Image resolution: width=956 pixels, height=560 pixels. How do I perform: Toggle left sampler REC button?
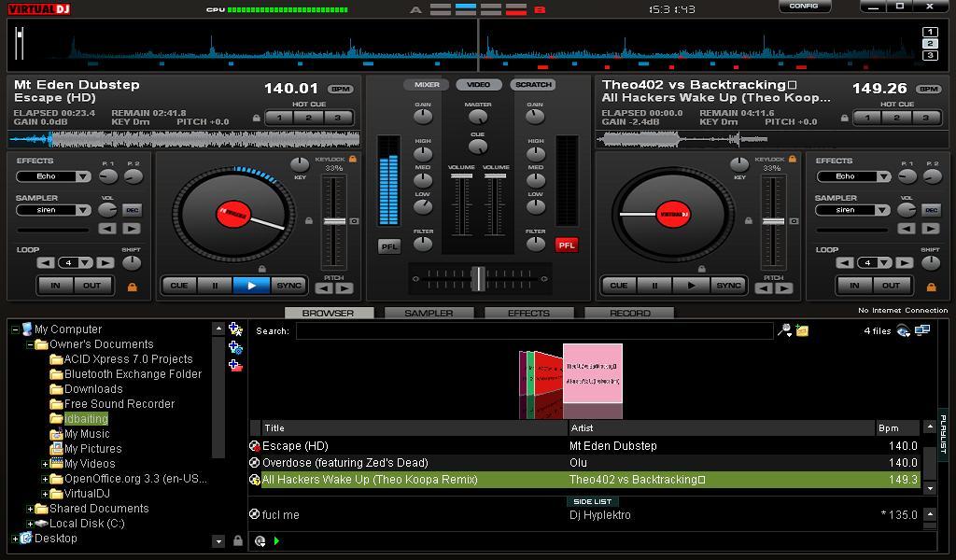pyautogui.click(x=132, y=210)
